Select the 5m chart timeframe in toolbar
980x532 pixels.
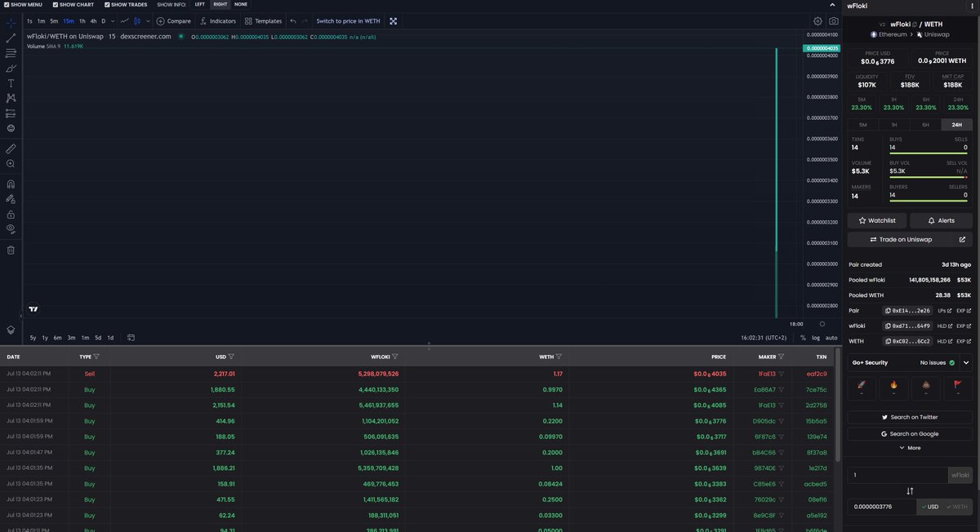point(54,21)
